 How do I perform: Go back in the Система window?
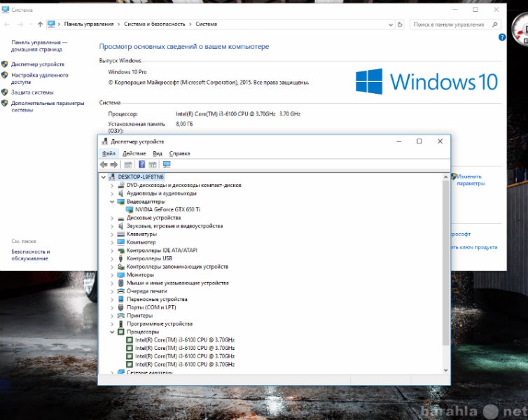(x=7, y=24)
